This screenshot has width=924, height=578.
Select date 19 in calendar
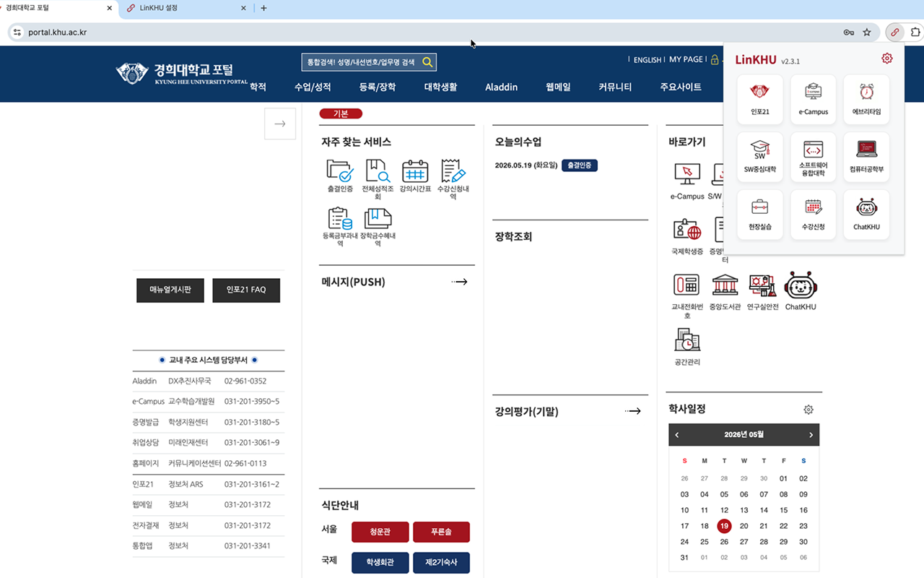724,526
